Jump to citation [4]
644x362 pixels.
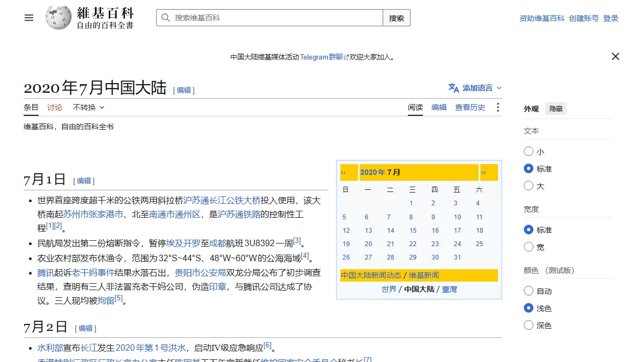pyautogui.click(x=305, y=255)
